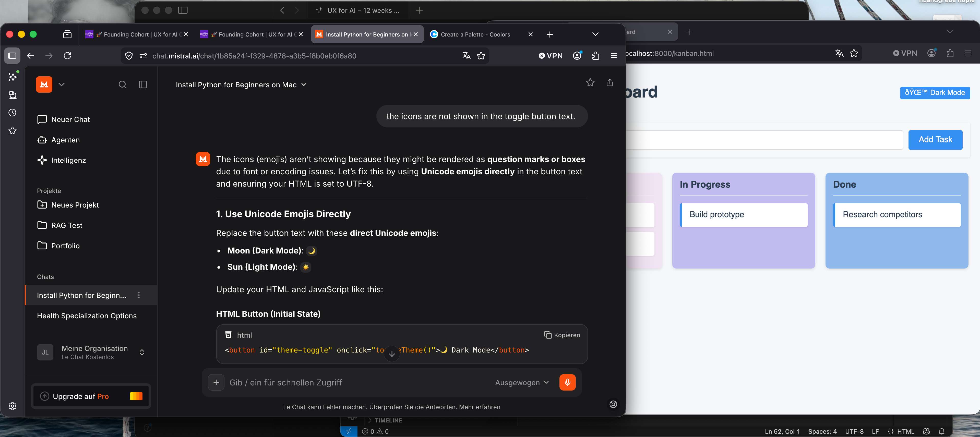Bookmark kanban page with star icon
Image resolution: width=980 pixels, height=437 pixels.
[854, 53]
